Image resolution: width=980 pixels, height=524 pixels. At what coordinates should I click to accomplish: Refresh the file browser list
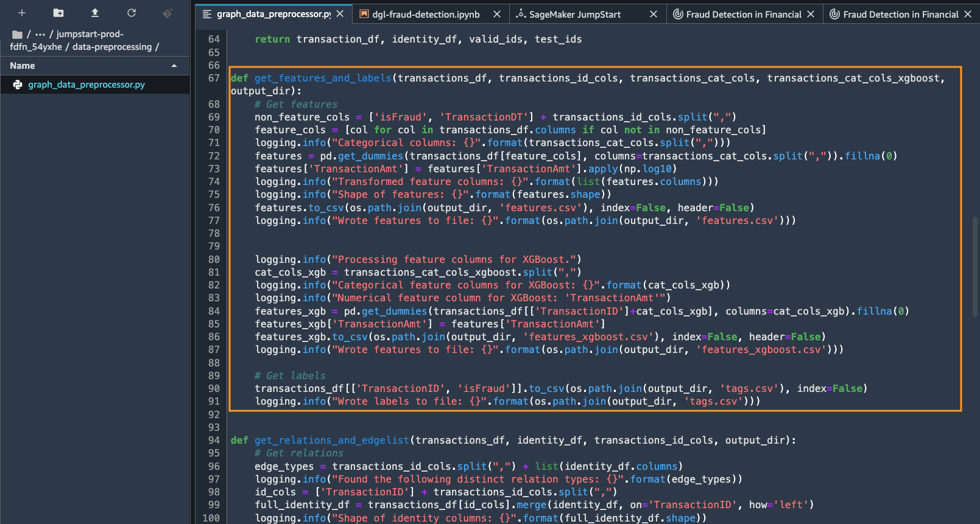(x=132, y=13)
